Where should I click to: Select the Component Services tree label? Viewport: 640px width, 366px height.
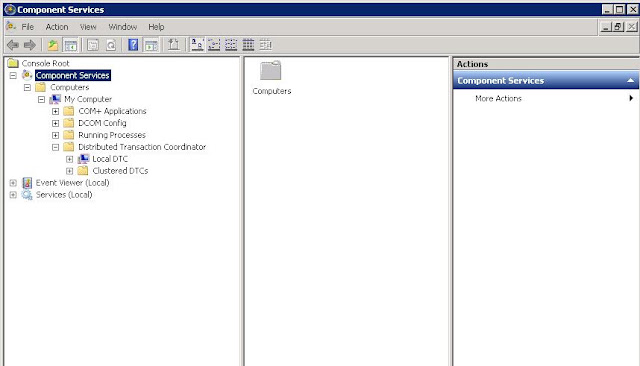73,75
